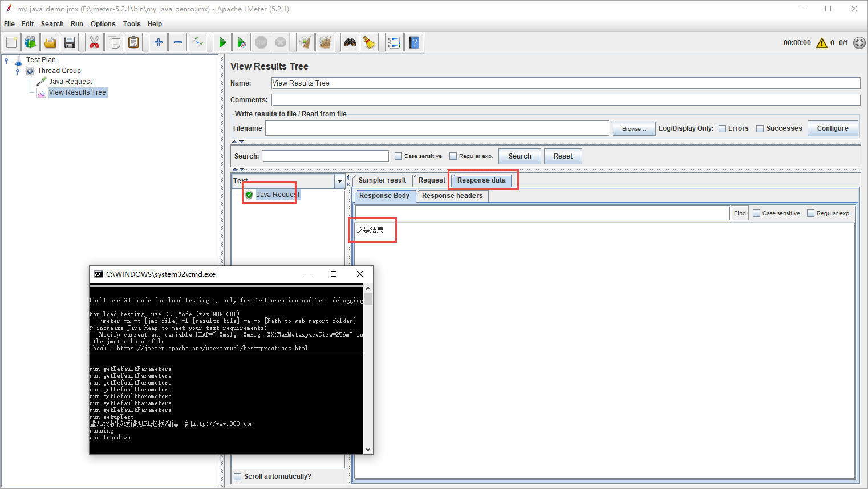Collapse the Thread Group tree node
868x489 pixels.
click(x=18, y=71)
